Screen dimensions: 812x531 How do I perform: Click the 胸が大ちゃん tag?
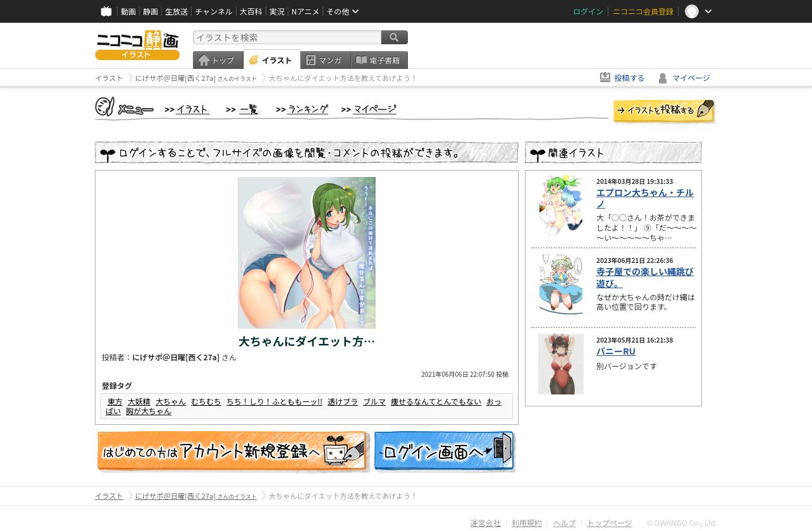click(x=149, y=411)
